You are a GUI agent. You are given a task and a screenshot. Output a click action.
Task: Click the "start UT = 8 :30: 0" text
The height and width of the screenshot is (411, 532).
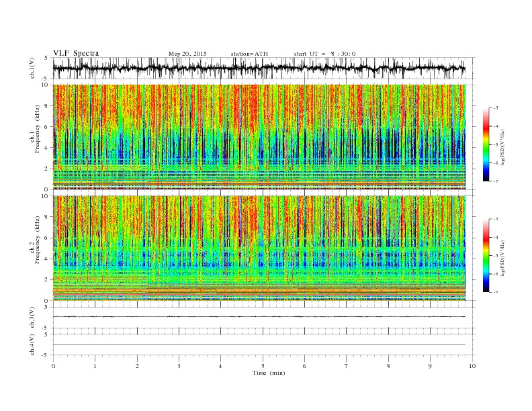(324, 54)
